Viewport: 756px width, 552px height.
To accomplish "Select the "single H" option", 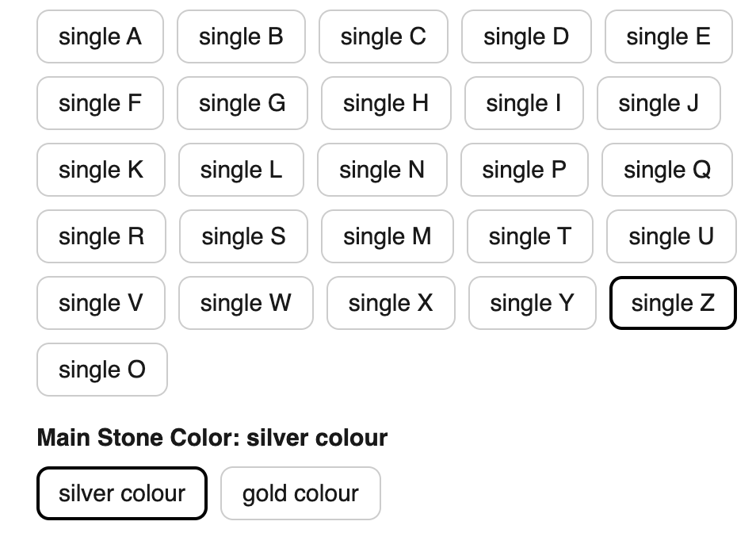I will (386, 103).
